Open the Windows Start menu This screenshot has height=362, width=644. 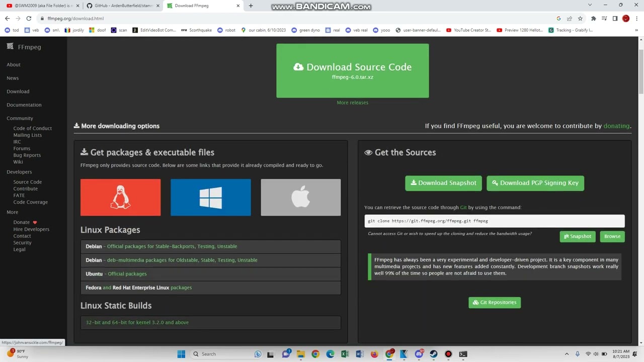181,354
